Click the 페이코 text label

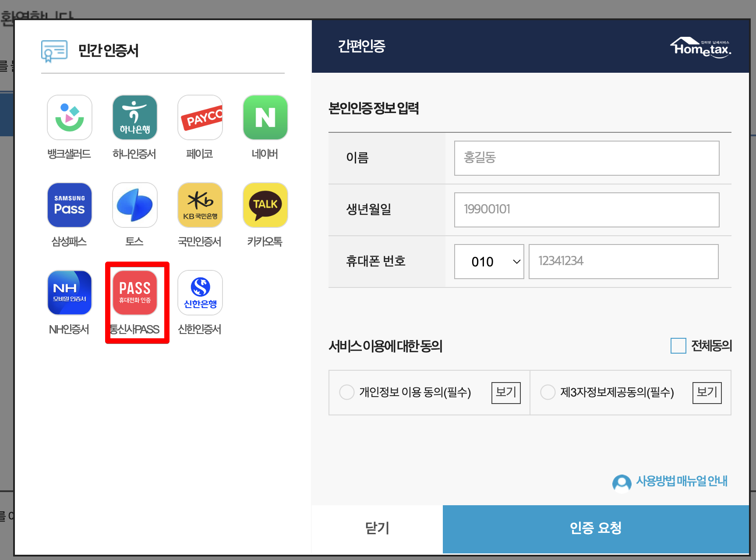[x=200, y=154]
